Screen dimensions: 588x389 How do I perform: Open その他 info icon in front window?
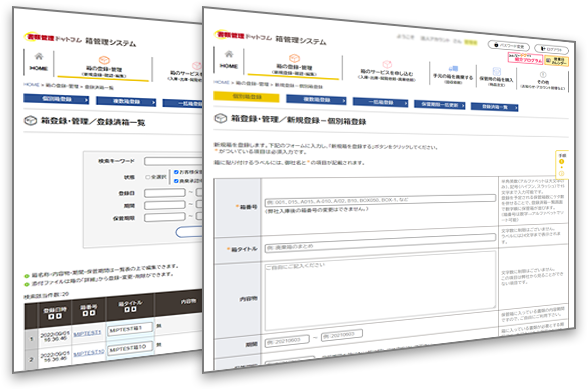(543, 75)
